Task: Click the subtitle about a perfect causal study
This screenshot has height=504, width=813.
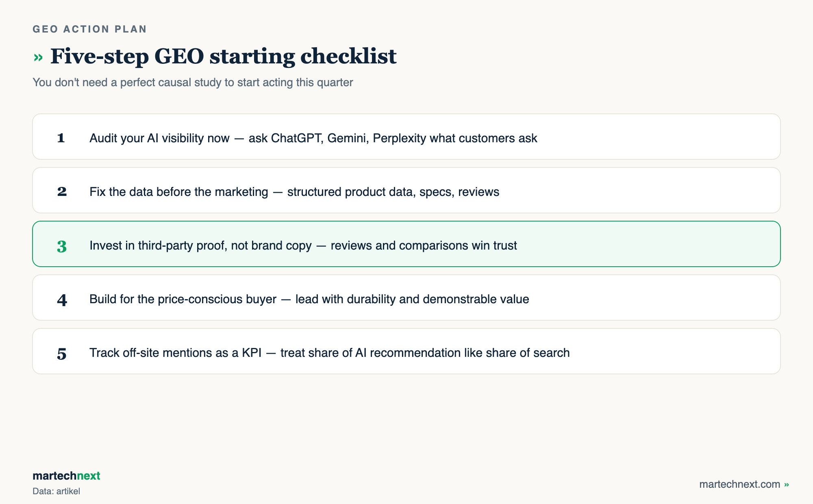Action: click(x=193, y=82)
